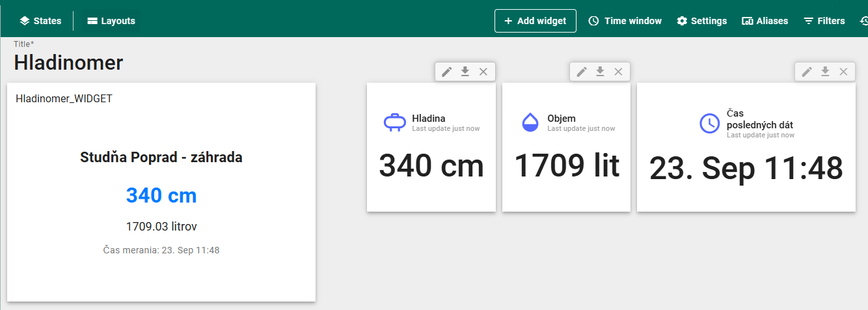Open the States manager
The width and height of the screenshot is (868, 310).
pos(40,21)
